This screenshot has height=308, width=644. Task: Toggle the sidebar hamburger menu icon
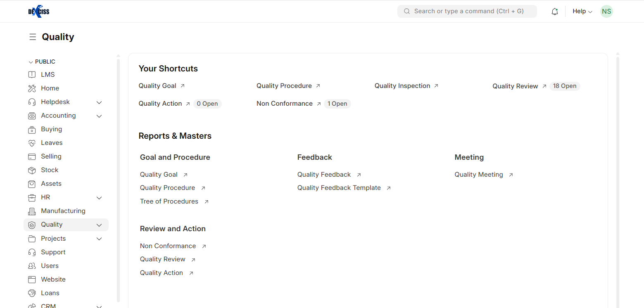[x=33, y=37]
